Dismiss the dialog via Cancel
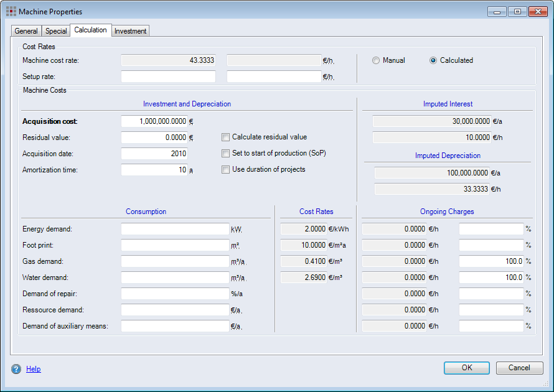Image resolution: width=554 pixels, height=392 pixels. coord(519,368)
